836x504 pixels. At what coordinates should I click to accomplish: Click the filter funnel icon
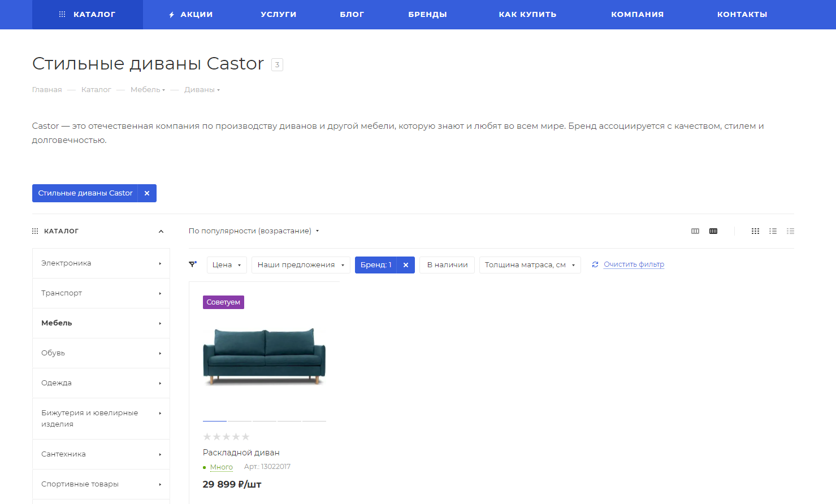point(193,264)
